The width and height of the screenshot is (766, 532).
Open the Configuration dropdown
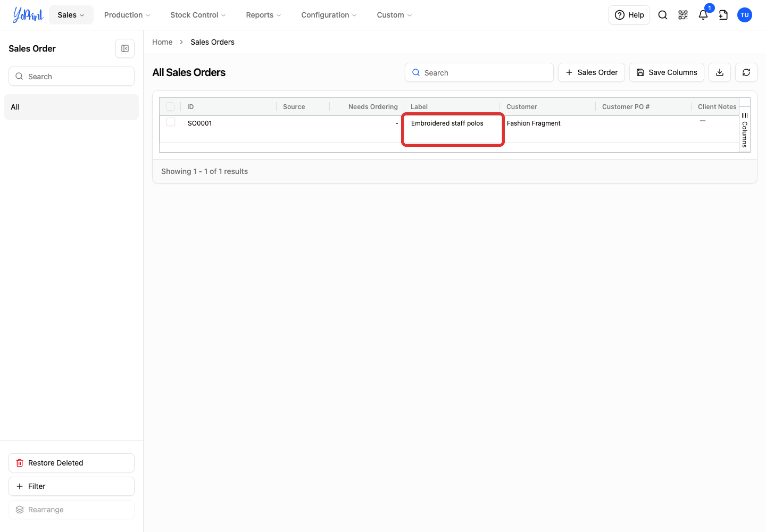(329, 15)
